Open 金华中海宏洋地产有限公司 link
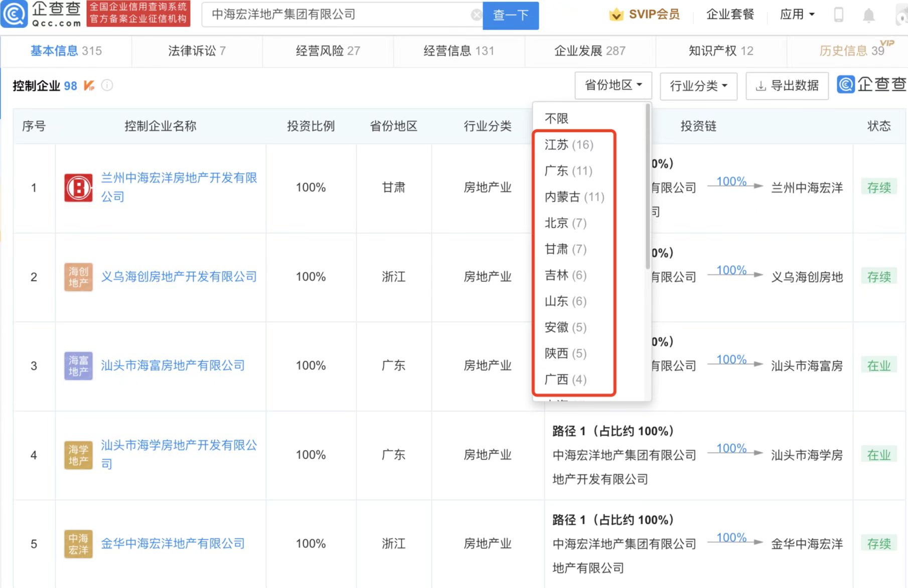Image resolution: width=908 pixels, height=588 pixels. [173, 544]
